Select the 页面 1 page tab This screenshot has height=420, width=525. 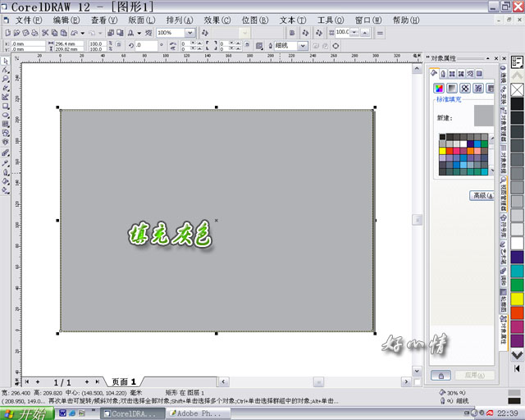click(x=124, y=381)
